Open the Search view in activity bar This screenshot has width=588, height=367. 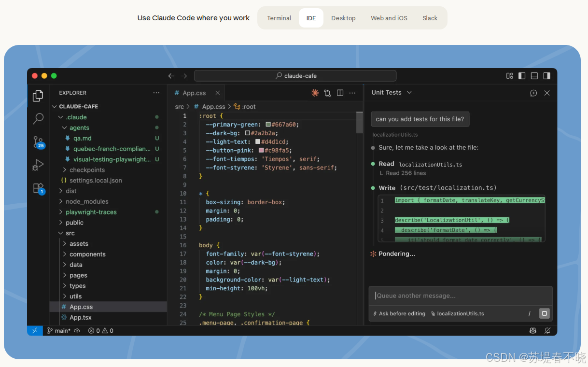[38, 119]
